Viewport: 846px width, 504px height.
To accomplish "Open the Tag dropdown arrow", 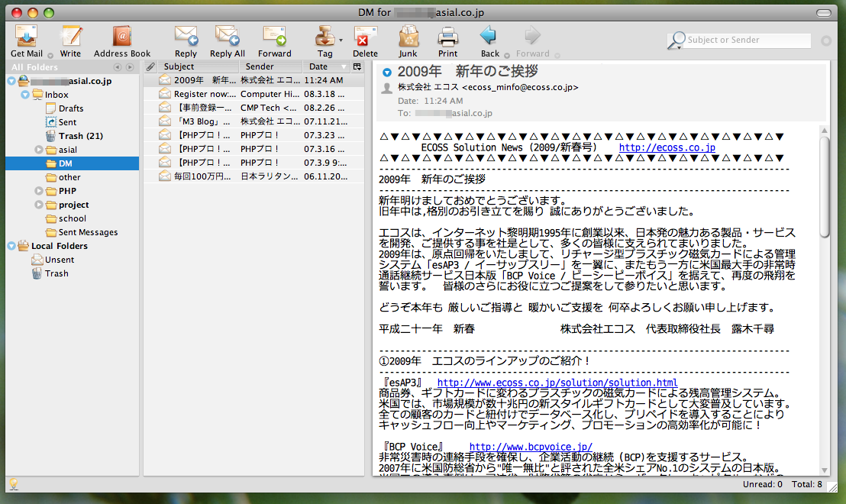I will 341,40.
